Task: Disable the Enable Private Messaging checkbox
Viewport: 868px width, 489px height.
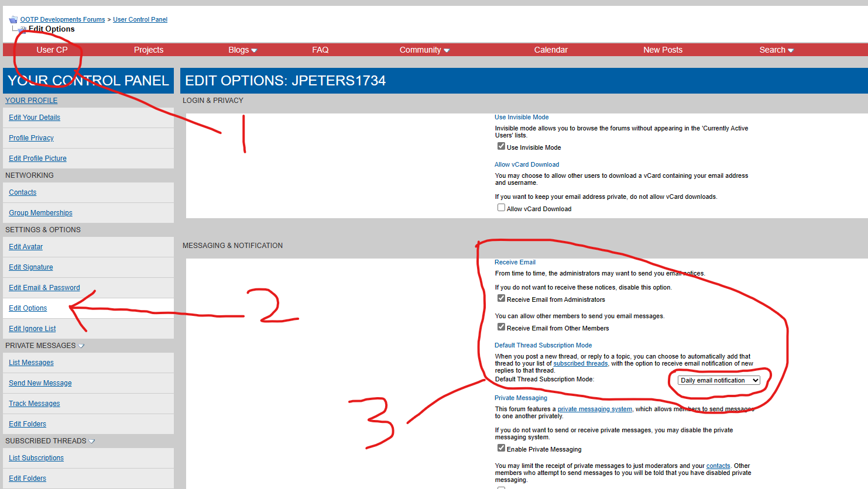Action: 501,448
